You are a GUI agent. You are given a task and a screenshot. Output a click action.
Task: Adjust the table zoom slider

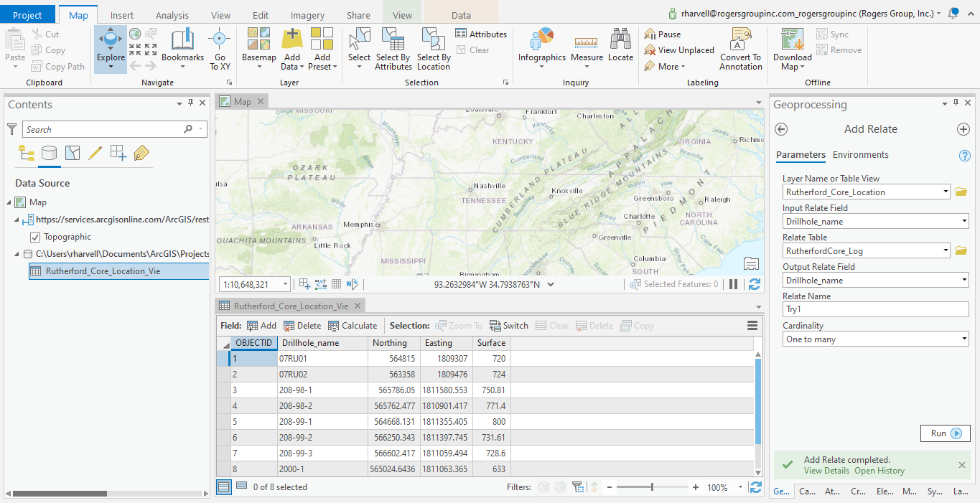coord(652,487)
